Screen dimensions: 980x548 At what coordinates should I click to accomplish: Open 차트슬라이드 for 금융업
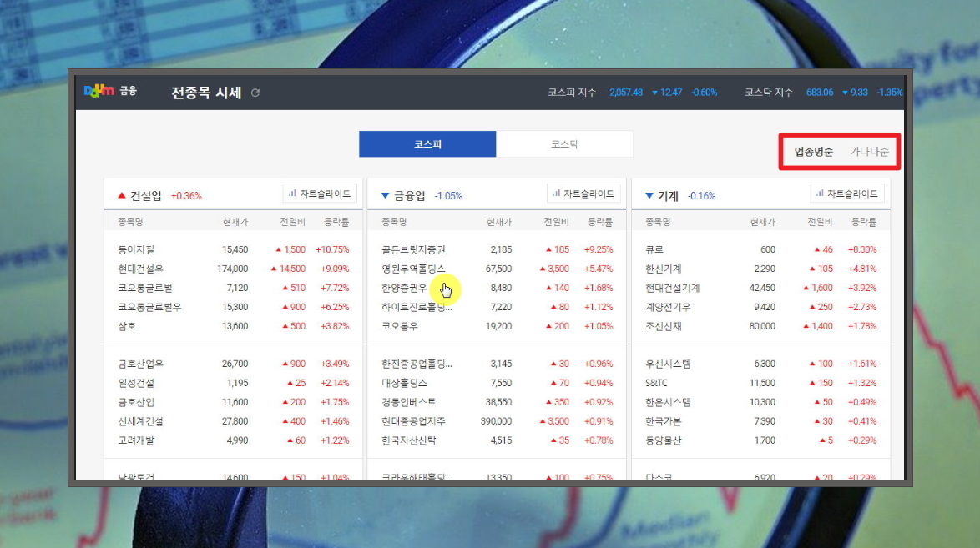click(x=583, y=194)
